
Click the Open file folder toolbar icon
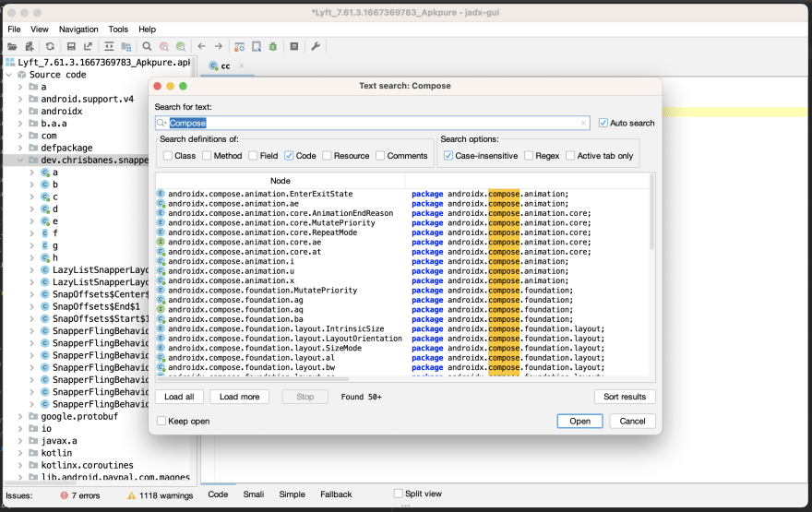[x=12, y=47]
